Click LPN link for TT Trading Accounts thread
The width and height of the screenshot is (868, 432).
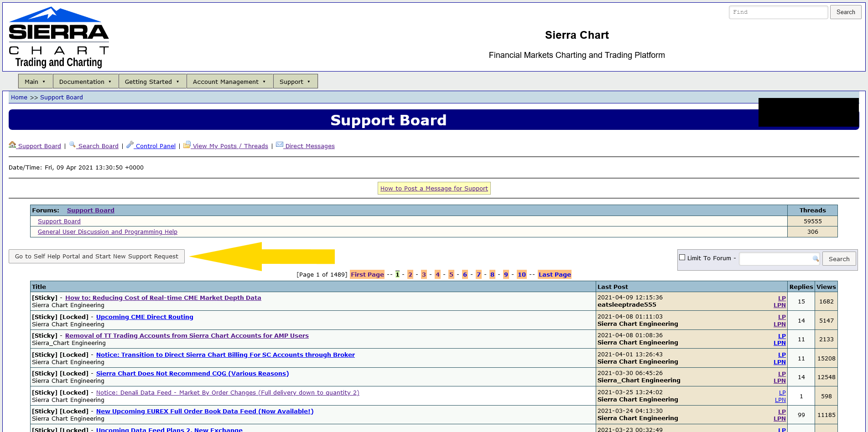pos(780,343)
